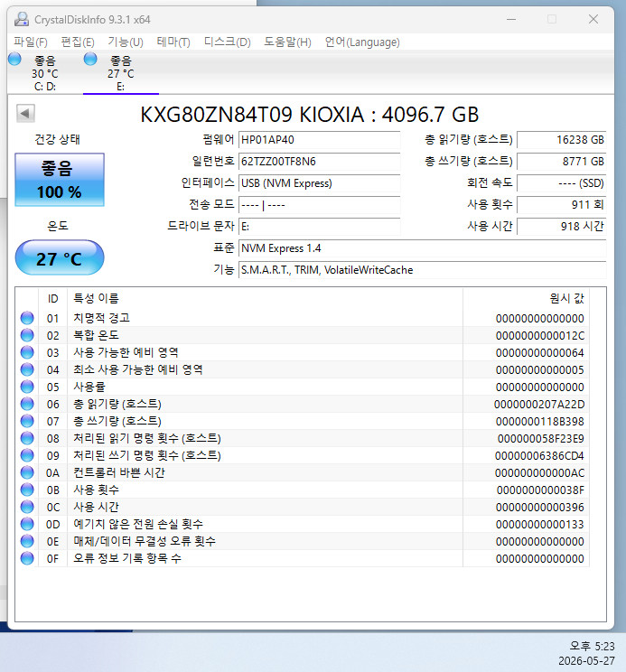Click the status orb for row 05 사용률
The height and width of the screenshot is (672, 626).
[27, 387]
